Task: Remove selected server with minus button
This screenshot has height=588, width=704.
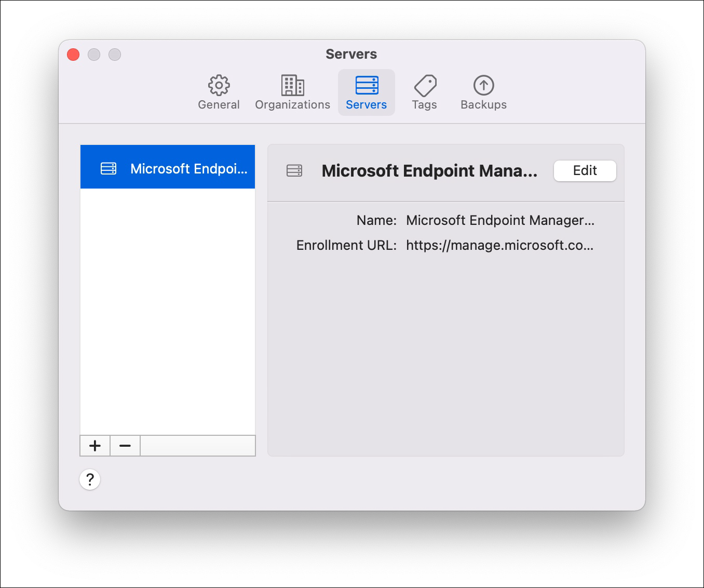Action: tap(125, 446)
